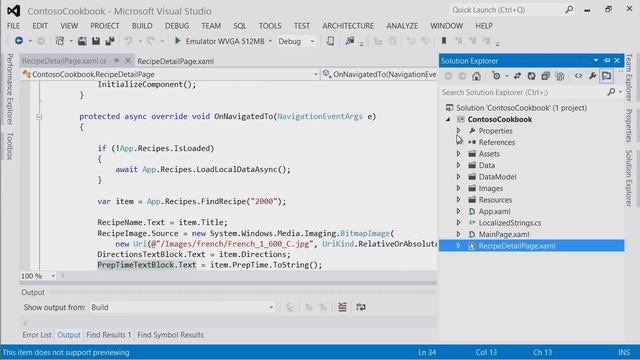Expand the Assets folder
This screenshot has width=640, height=360.
click(x=458, y=154)
